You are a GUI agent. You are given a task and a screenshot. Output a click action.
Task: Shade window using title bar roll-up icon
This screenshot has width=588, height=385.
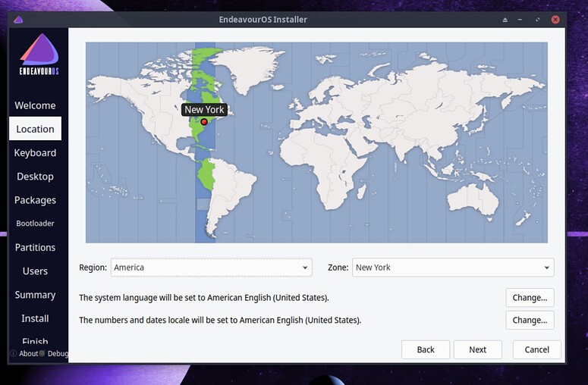click(x=505, y=20)
